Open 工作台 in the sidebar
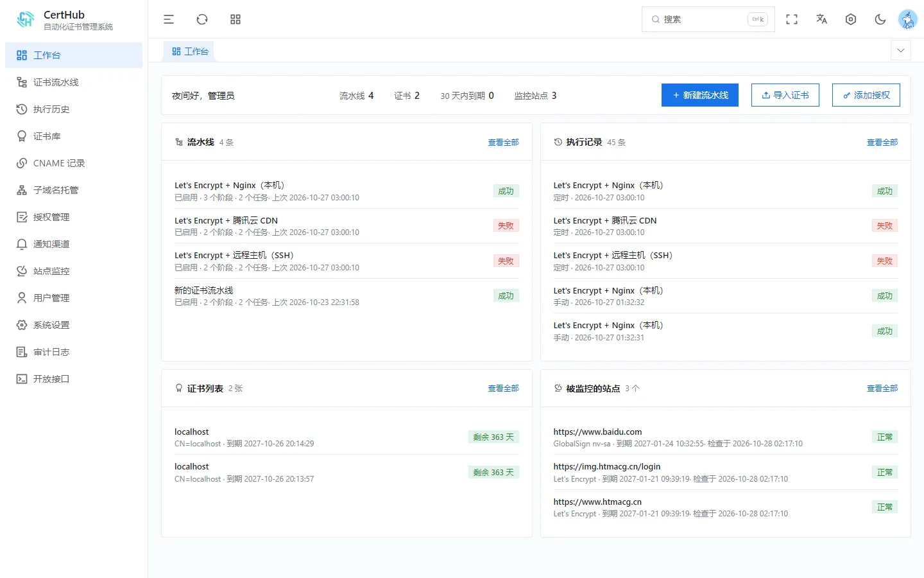This screenshot has width=924, height=578. pos(74,55)
